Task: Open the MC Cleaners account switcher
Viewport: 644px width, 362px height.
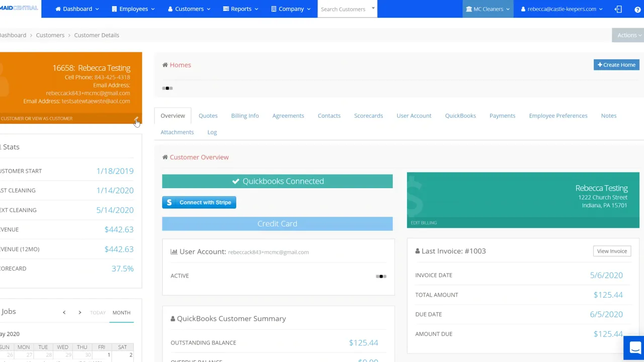Action: [x=488, y=9]
